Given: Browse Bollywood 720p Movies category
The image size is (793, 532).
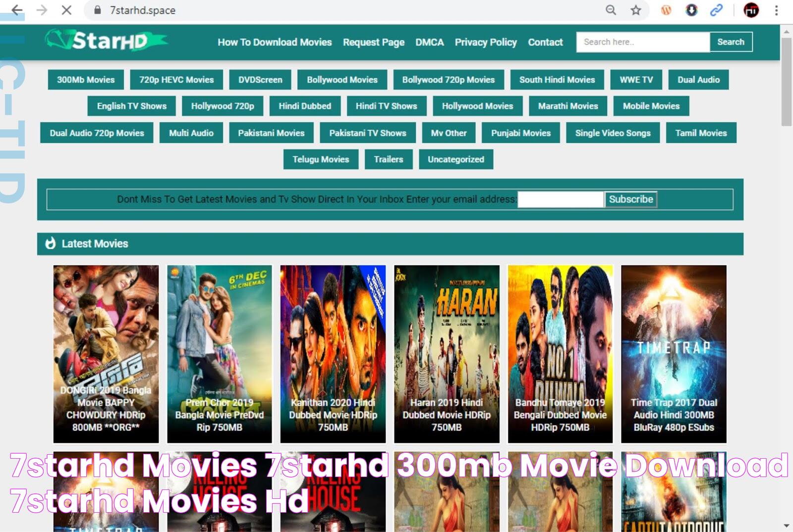Looking at the screenshot, I should click(x=449, y=80).
